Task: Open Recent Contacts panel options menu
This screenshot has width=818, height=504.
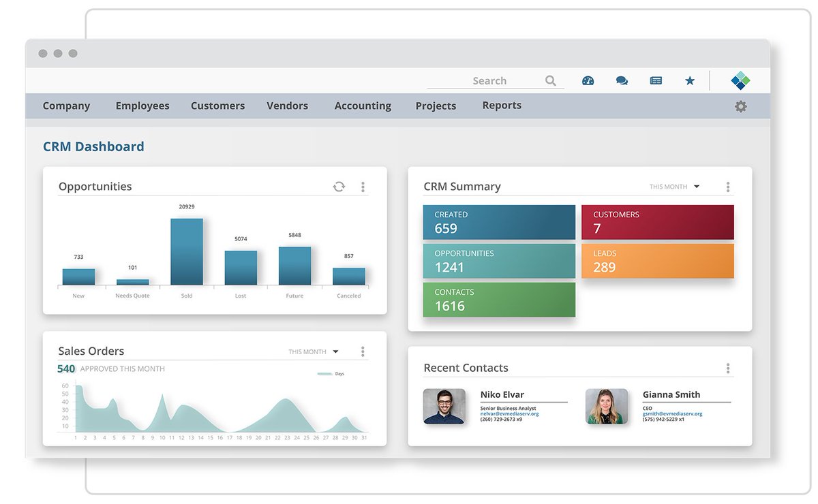Action: tap(728, 368)
